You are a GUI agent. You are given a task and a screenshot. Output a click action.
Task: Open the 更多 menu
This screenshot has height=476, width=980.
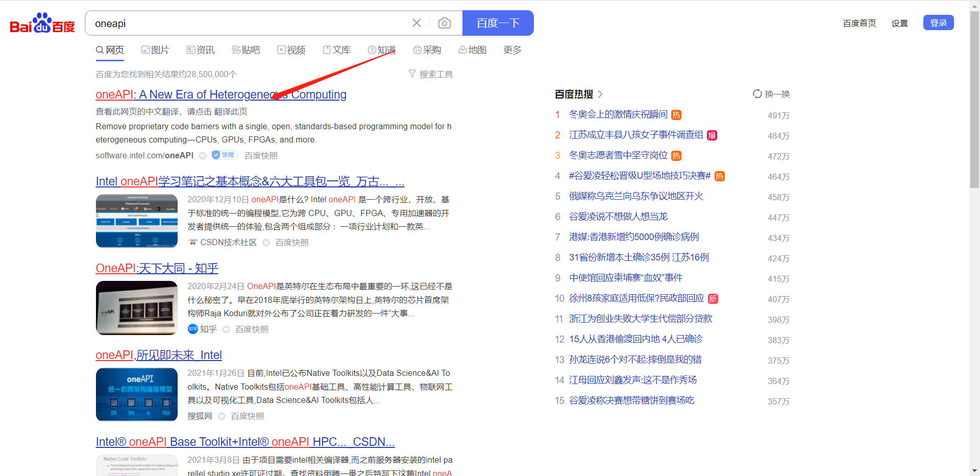512,50
